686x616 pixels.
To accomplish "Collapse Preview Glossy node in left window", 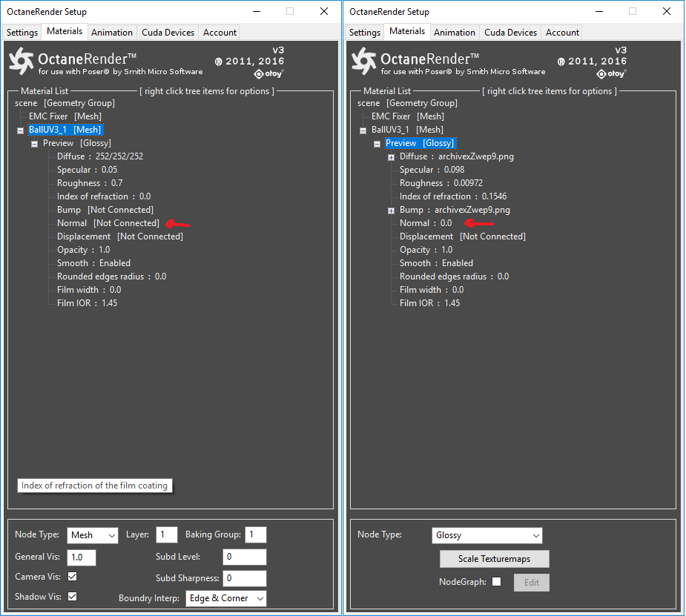I will [34, 144].
